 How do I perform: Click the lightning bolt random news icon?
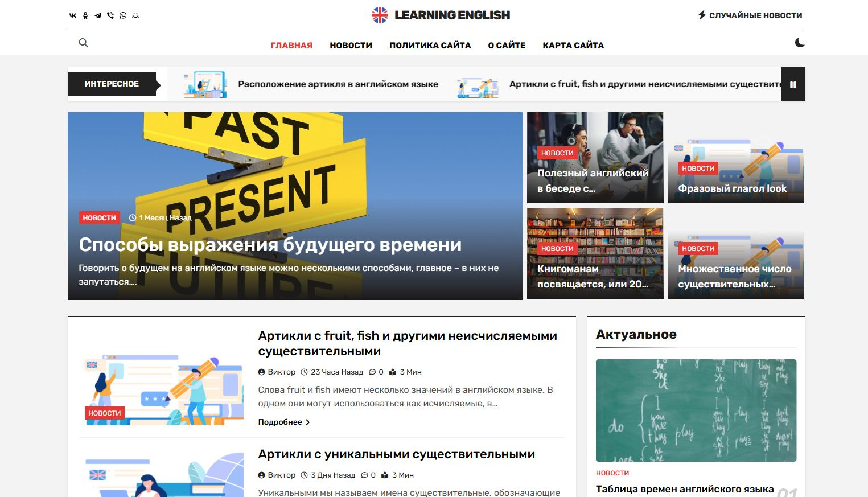(702, 15)
